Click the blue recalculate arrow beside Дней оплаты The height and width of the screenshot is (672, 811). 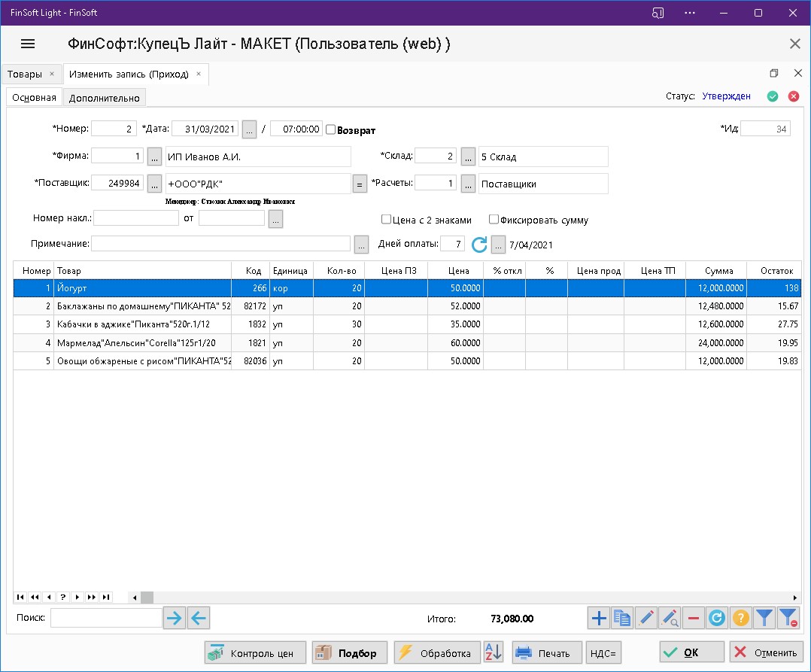(x=479, y=245)
